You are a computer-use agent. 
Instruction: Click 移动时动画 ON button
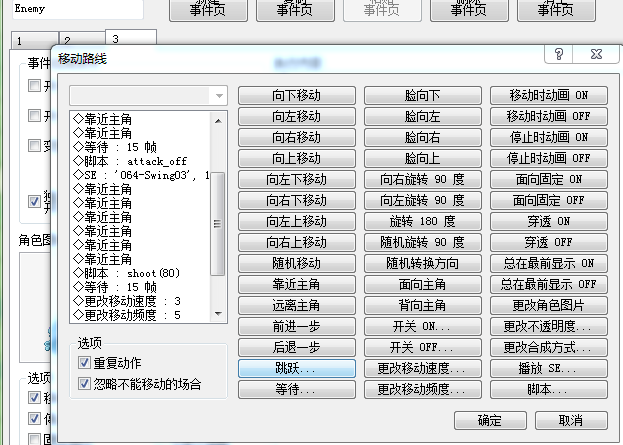click(549, 95)
